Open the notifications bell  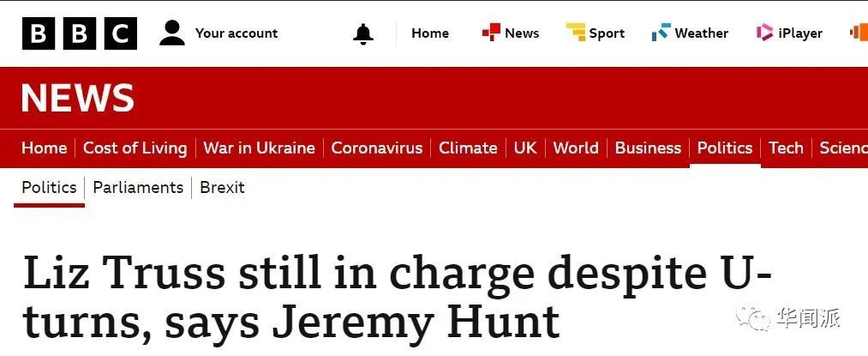point(363,33)
